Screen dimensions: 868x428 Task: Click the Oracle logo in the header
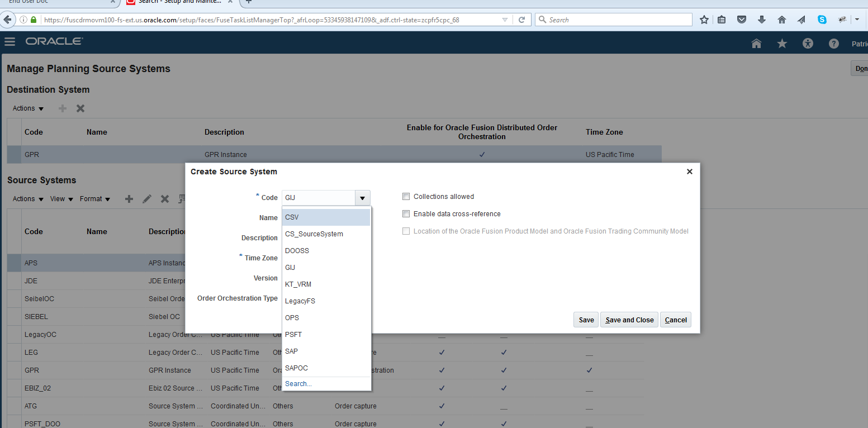pos(54,42)
